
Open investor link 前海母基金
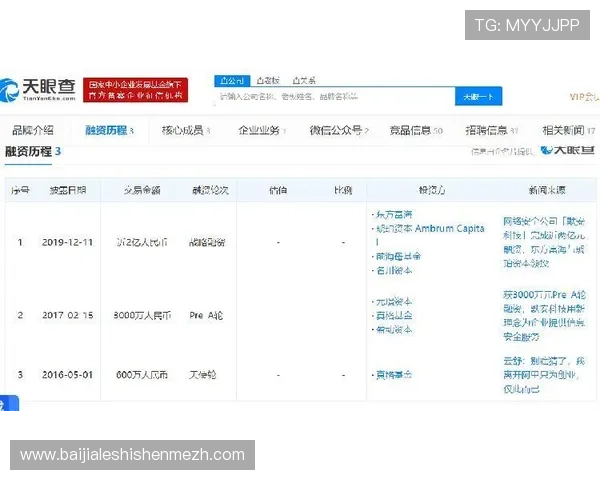click(398, 256)
